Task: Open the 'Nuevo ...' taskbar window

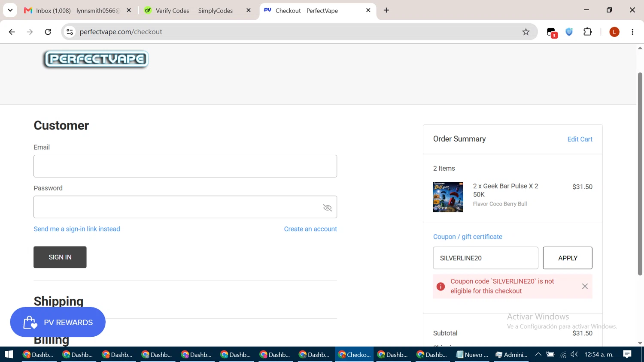Action: 473,354
